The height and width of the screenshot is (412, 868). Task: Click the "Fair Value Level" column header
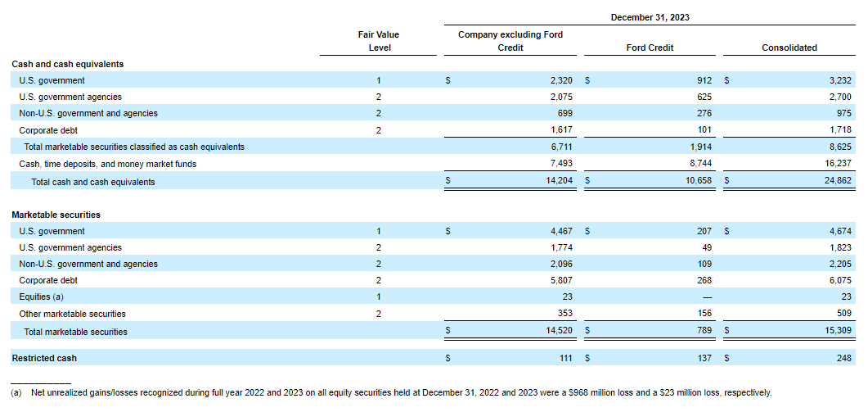tap(379, 41)
